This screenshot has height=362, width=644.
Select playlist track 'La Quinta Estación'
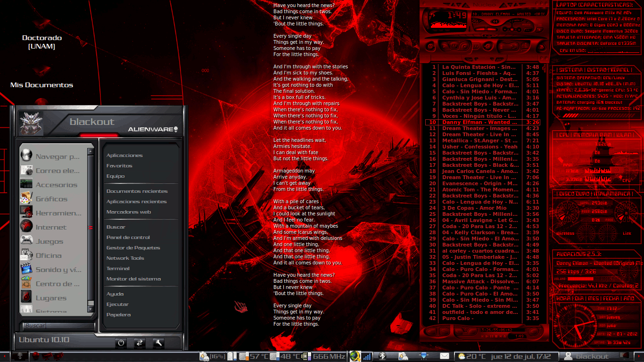tap(483, 67)
